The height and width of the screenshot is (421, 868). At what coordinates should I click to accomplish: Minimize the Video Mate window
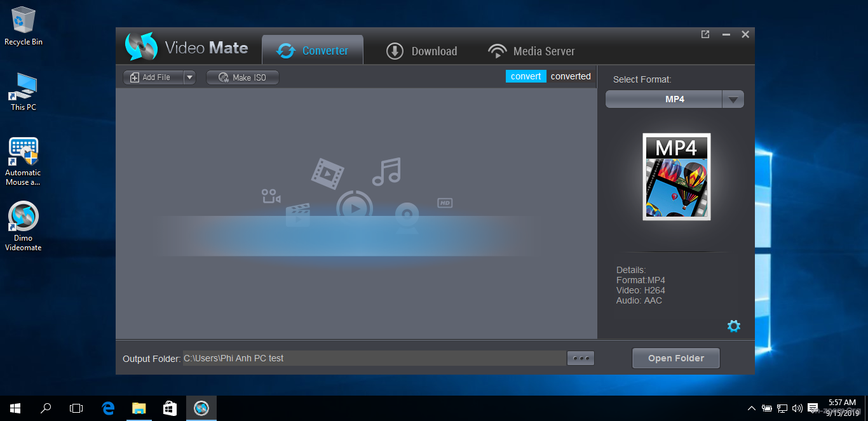[726, 34]
